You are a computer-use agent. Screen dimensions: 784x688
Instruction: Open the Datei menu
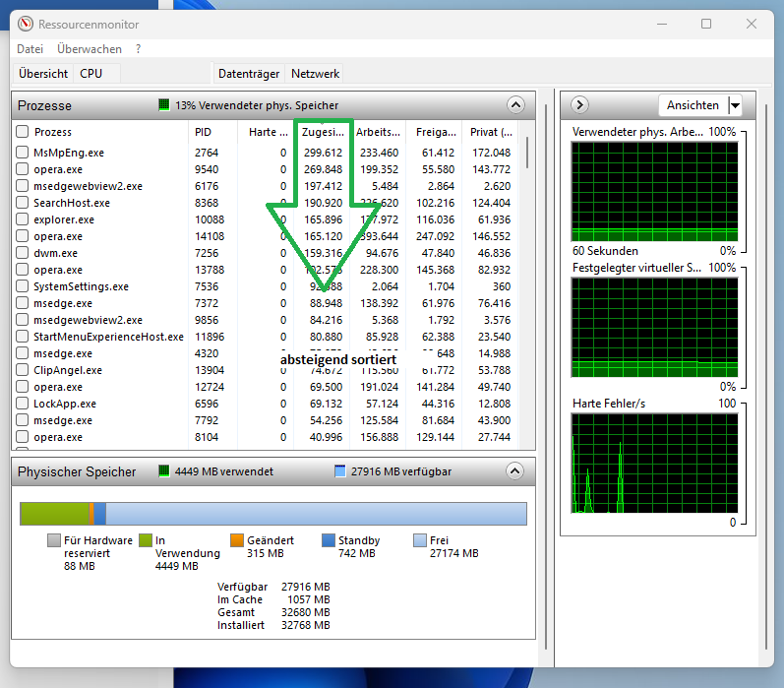coord(30,49)
